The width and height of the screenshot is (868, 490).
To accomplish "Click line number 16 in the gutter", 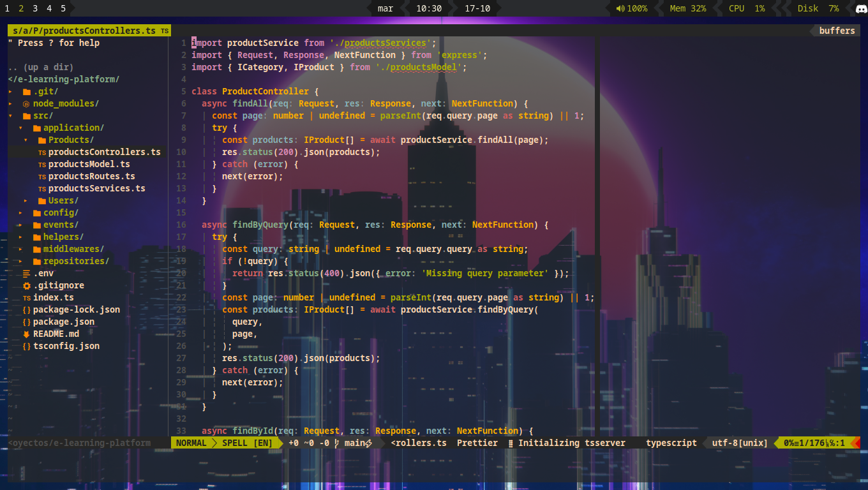I will (x=181, y=225).
